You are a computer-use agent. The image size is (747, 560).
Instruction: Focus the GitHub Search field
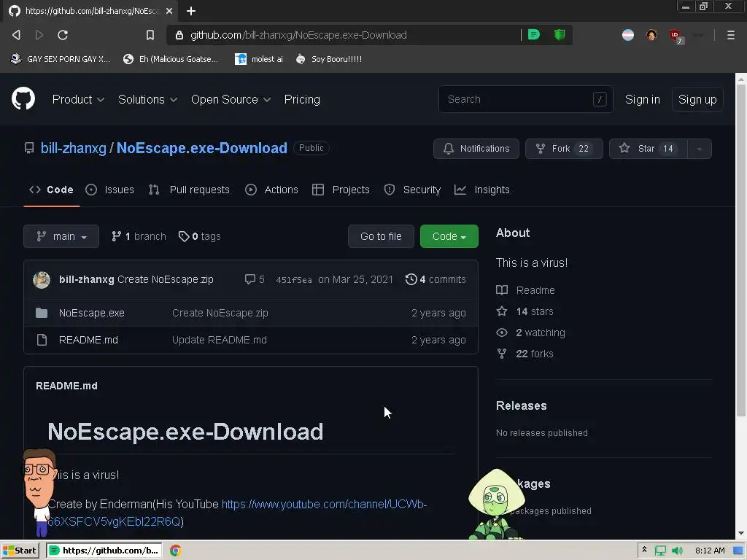click(x=525, y=99)
